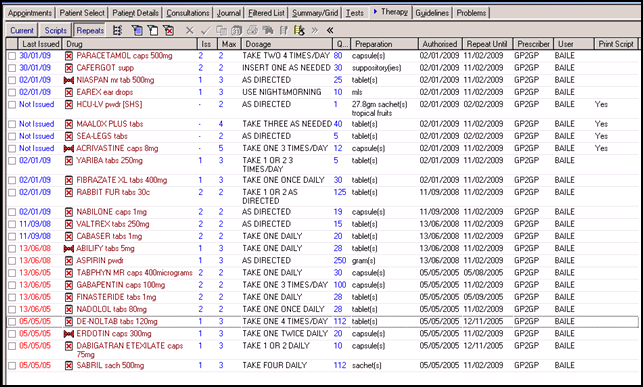Click Yes in ACRIVASTINE Print Script cell
The image size is (643, 387).
point(601,148)
